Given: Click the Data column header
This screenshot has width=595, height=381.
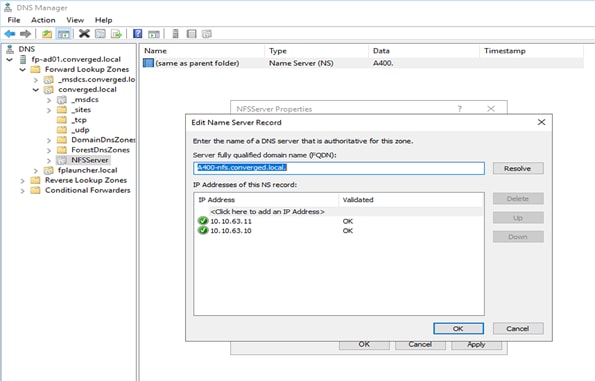Looking at the screenshot, I should tap(424, 51).
